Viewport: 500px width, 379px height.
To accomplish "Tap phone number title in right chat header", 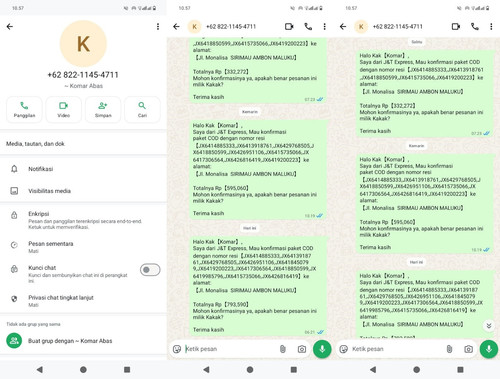I will coord(398,27).
